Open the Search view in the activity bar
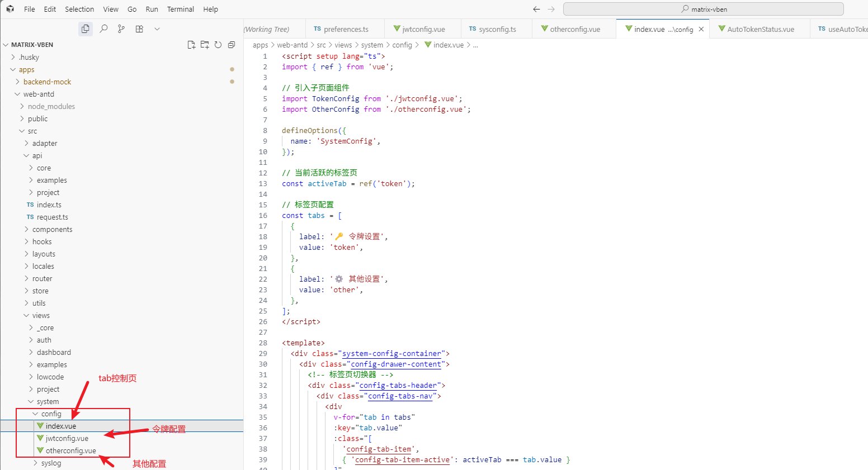 tap(103, 29)
